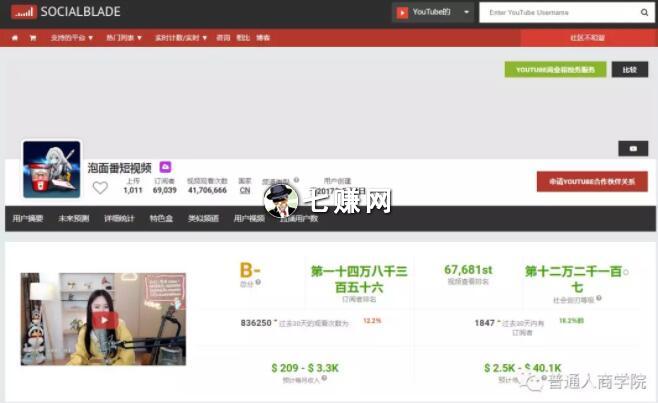This screenshot has width=658, height=403.
Task: Open the 博客 menu item
Action: coord(263,38)
